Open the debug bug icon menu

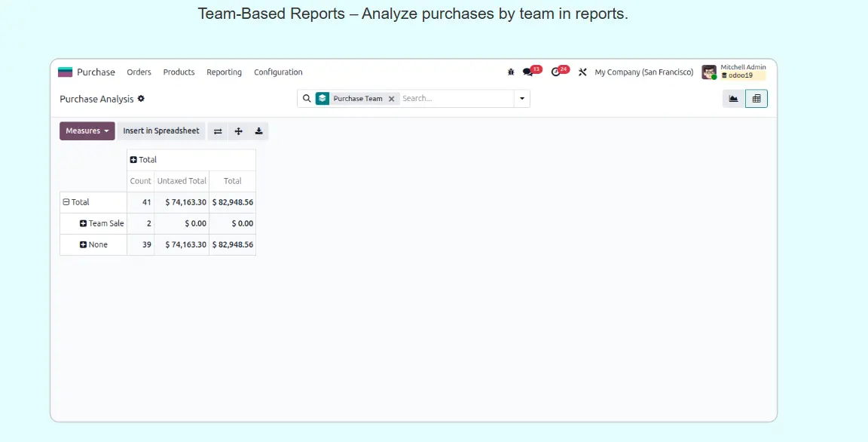[511, 72]
